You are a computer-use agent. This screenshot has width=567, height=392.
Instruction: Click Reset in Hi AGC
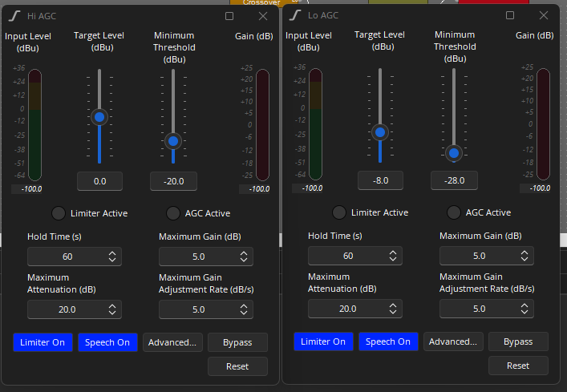(x=237, y=366)
